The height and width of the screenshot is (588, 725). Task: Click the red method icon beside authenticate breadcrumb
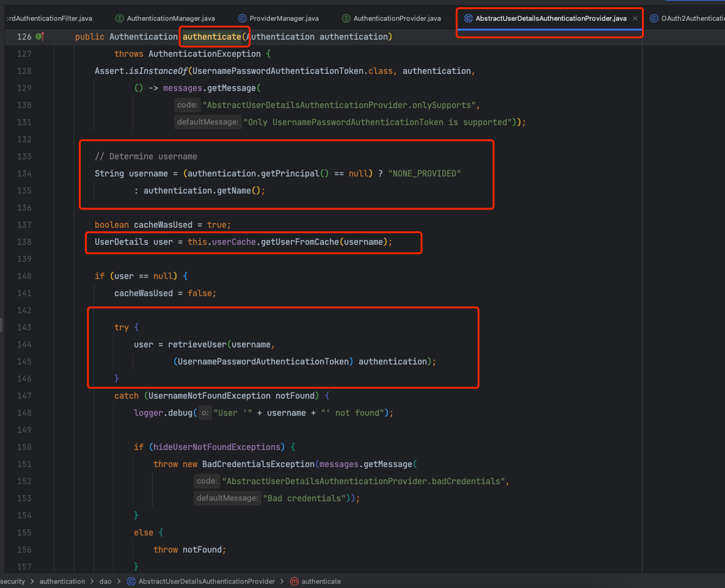[x=294, y=581]
